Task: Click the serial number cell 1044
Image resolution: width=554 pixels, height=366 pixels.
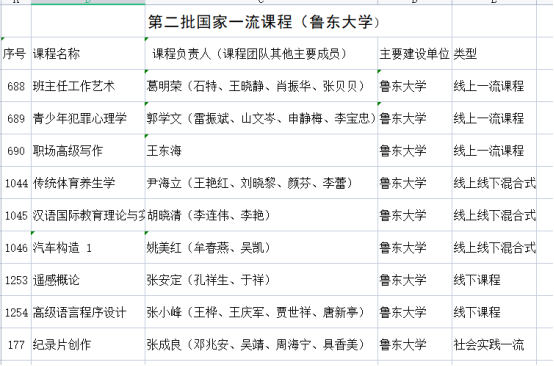Action: point(16,183)
